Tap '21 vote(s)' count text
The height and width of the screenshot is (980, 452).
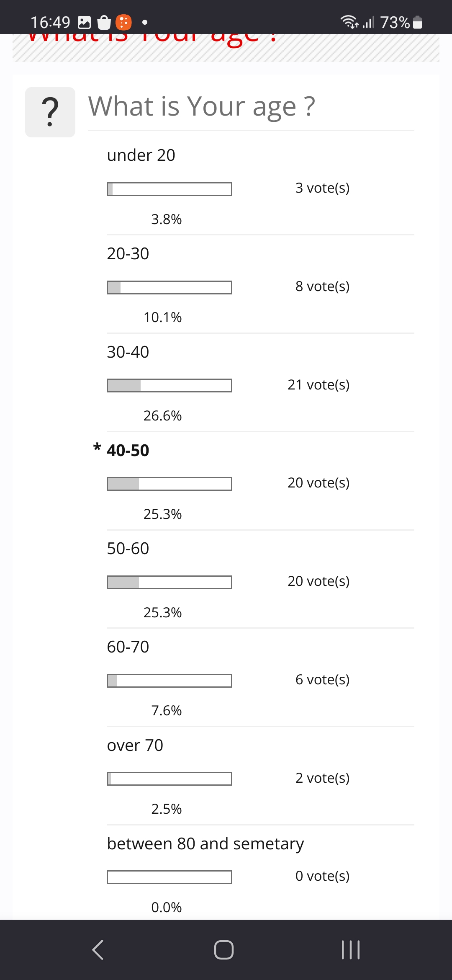pyautogui.click(x=318, y=384)
